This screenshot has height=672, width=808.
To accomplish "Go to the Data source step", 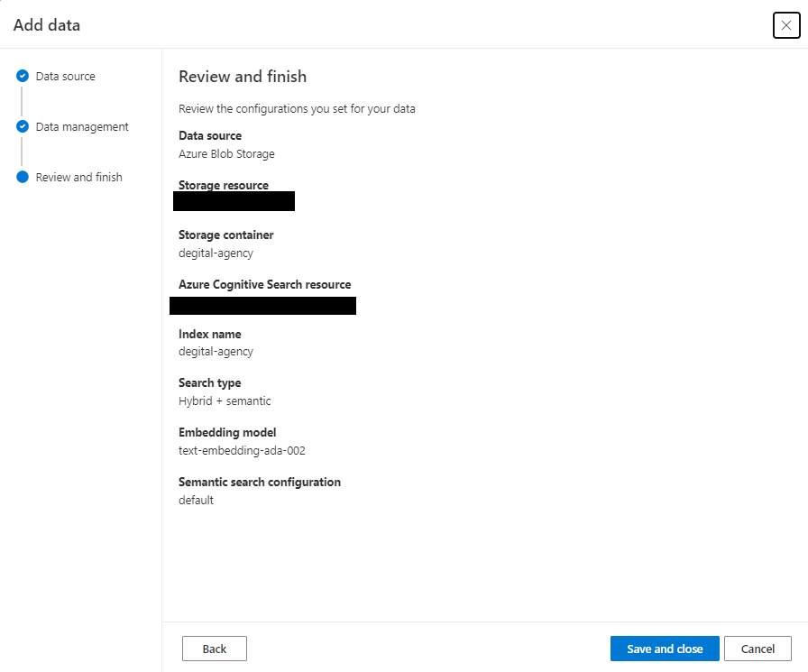I will [x=66, y=77].
